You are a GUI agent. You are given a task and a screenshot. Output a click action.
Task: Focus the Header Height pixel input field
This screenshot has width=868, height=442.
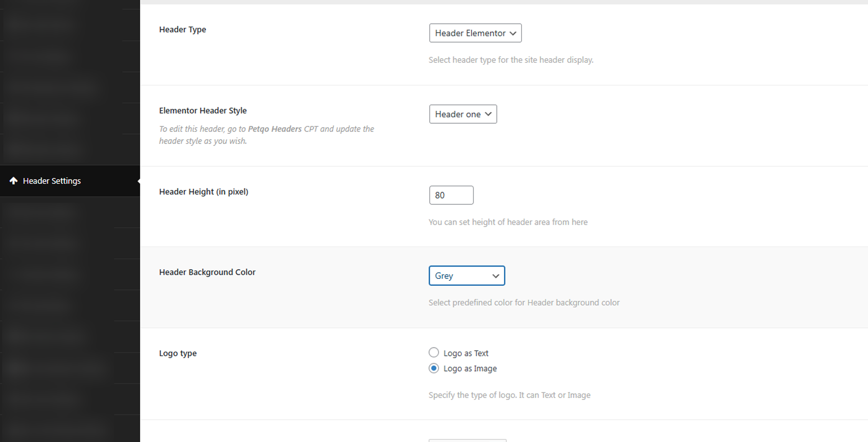[451, 195]
